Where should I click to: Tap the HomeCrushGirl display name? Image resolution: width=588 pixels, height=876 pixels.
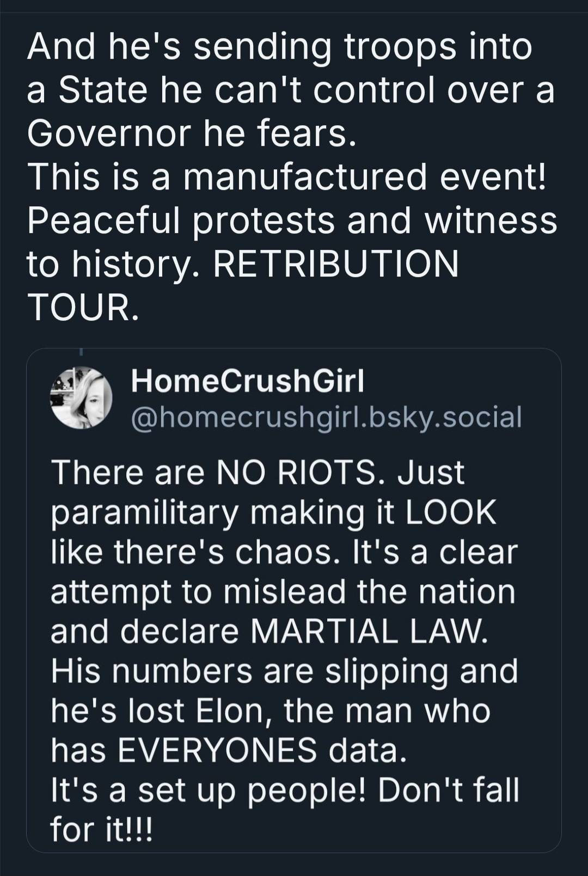coord(247,381)
